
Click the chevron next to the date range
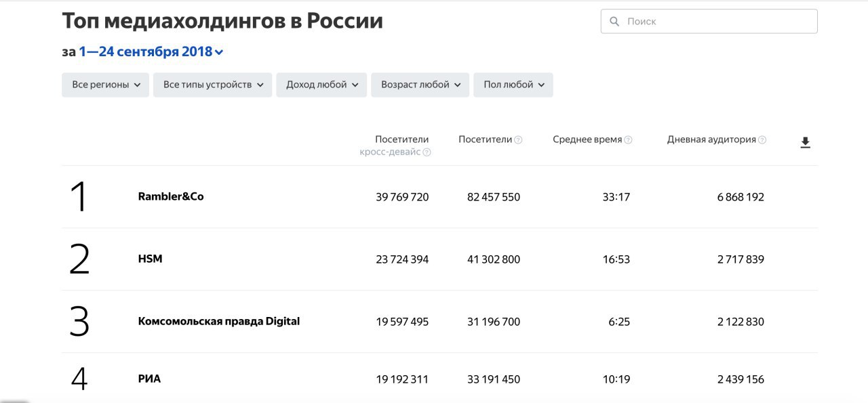(x=218, y=51)
